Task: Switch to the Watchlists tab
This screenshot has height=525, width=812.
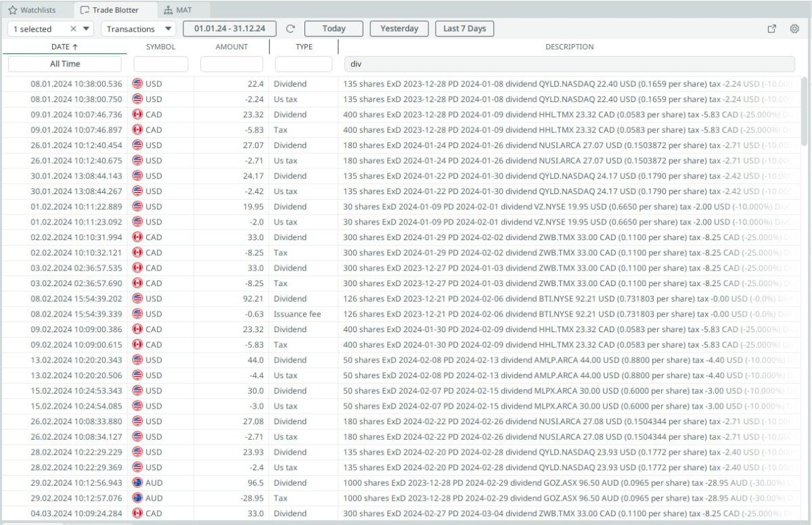Action: 37,10
